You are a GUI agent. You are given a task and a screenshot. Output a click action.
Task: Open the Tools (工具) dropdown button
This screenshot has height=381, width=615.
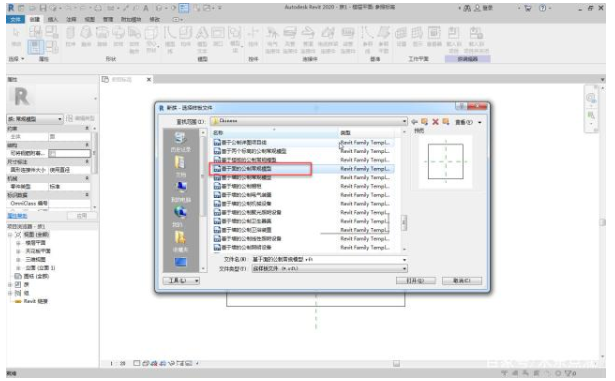[x=181, y=281]
